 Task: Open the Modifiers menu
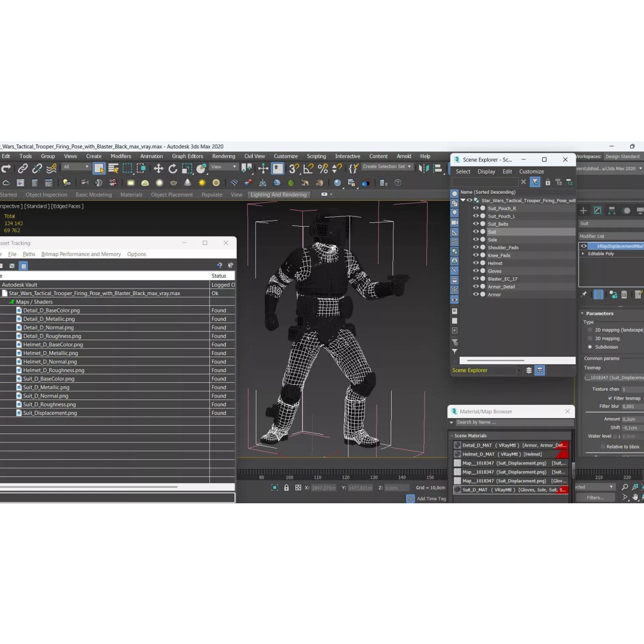pyautogui.click(x=120, y=156)
